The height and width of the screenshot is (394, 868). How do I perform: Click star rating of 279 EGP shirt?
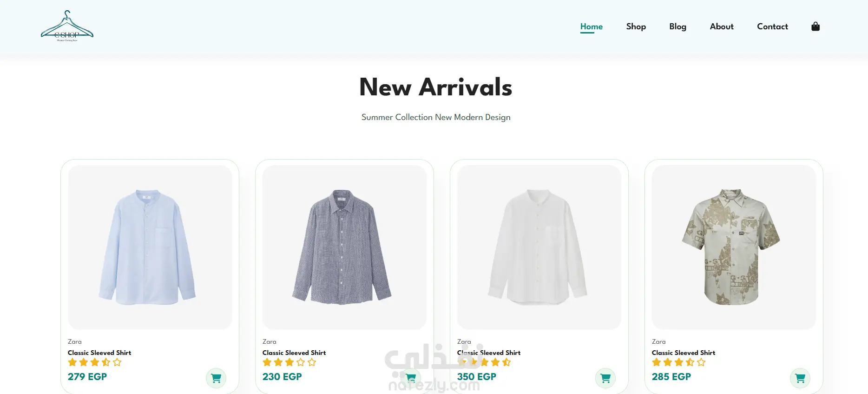pos(95,362)
